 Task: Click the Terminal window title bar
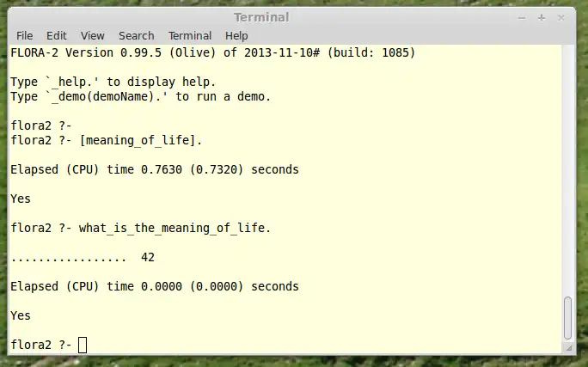coord(261,17)
